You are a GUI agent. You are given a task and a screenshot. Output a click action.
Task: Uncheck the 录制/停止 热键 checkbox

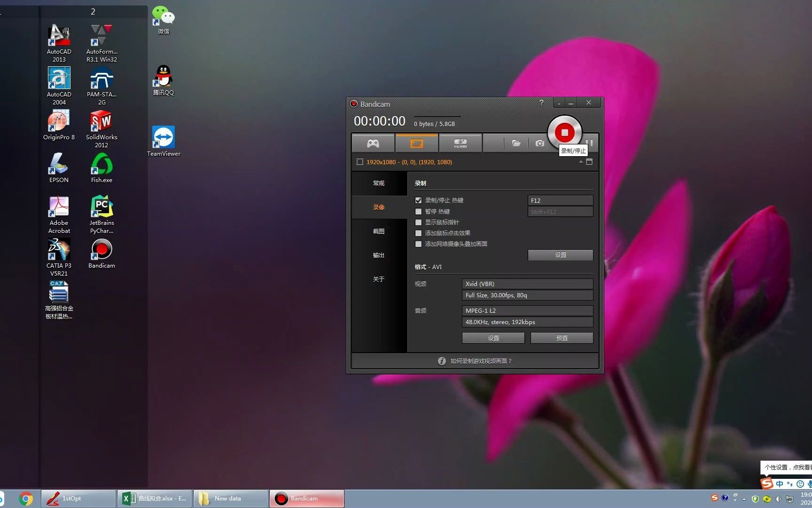418,200
